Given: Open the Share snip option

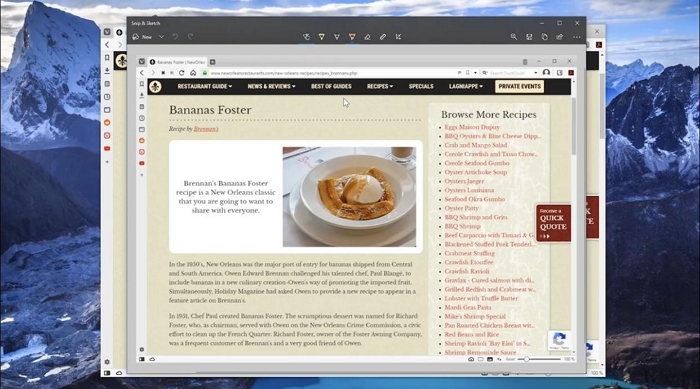Looking at the screenshot, I should click(559, 37).
